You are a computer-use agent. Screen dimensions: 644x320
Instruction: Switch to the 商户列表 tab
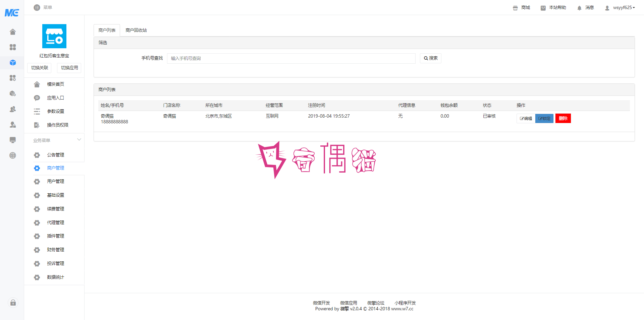coord(107,30)
